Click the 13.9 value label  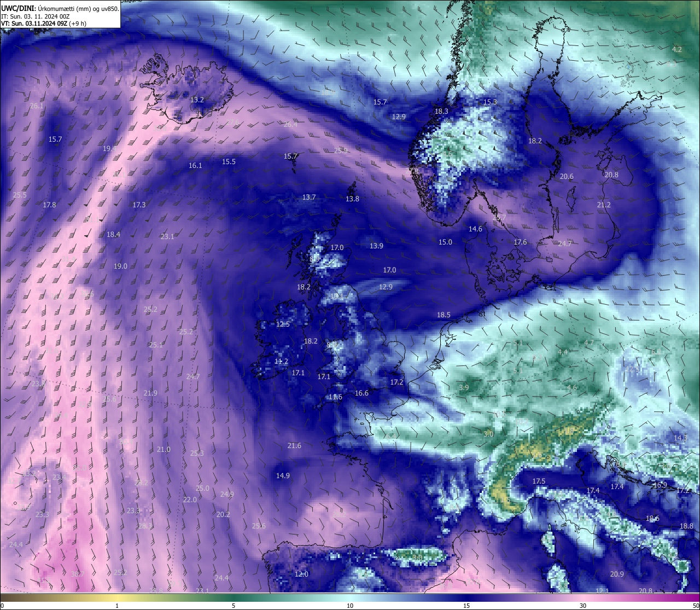point(376,246)
